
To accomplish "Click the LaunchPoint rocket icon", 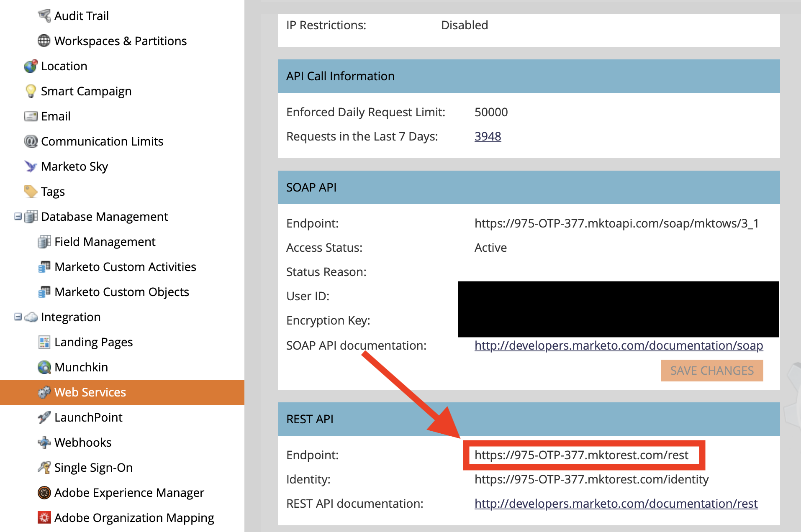I will point(44,417).
